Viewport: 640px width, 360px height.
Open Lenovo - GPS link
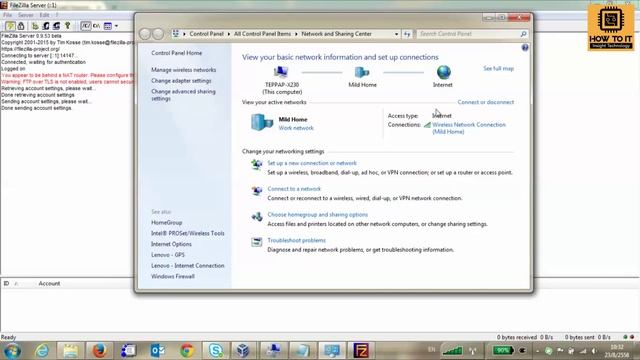pos(168,255)
